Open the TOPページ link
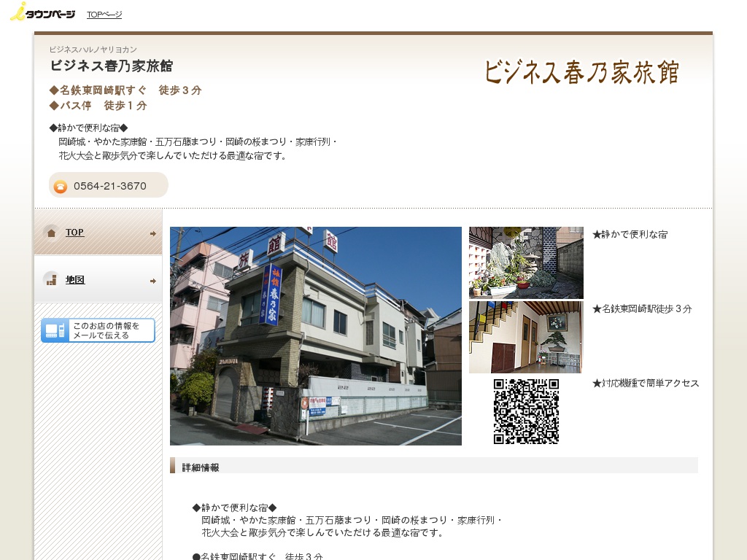This screenshot has height=560, width=747. click(104, 15)
